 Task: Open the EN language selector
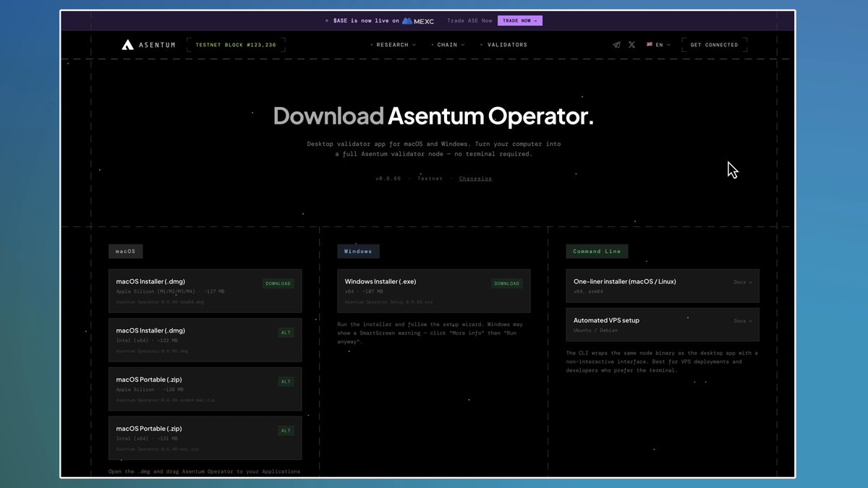point(658,45)
